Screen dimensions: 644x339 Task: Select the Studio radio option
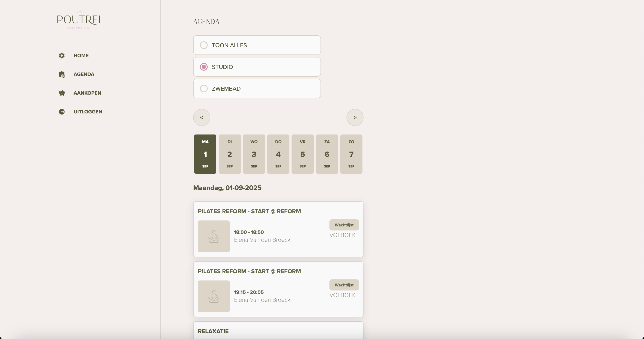click(204, 67)
